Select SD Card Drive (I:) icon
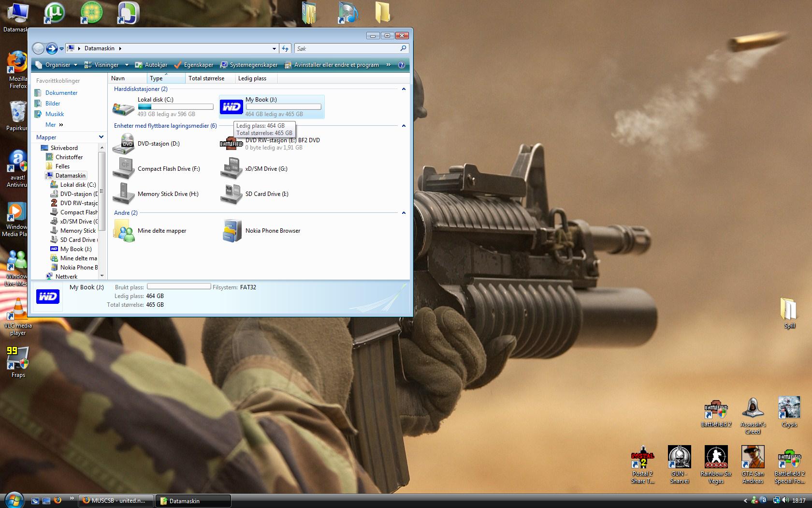 (232, 194)
